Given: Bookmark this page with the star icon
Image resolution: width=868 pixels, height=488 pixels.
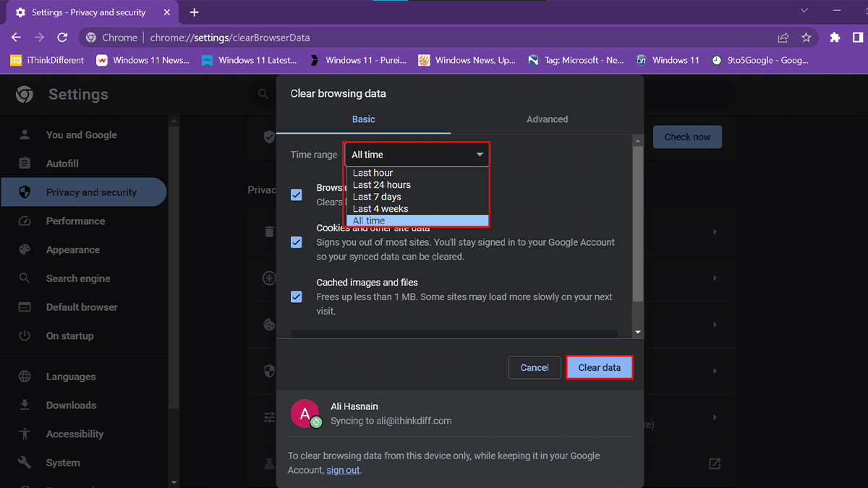Looking at the screenshot, I should pos(806,38).
